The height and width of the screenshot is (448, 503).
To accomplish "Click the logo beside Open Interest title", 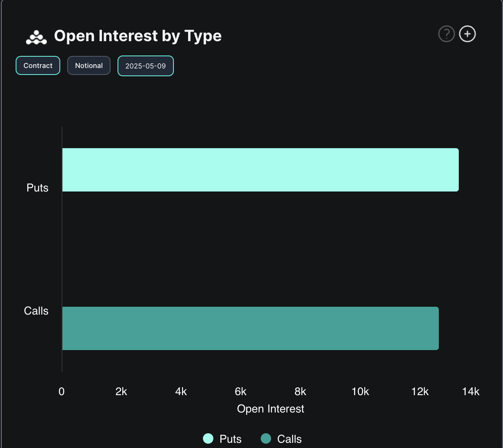I will click(x=36, y=38).
